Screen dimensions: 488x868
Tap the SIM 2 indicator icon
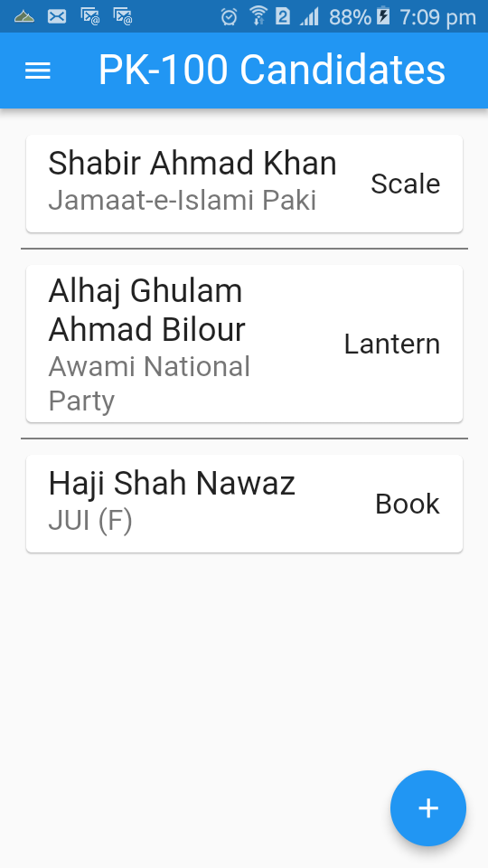pyautogui.click(x=282, y=16)
